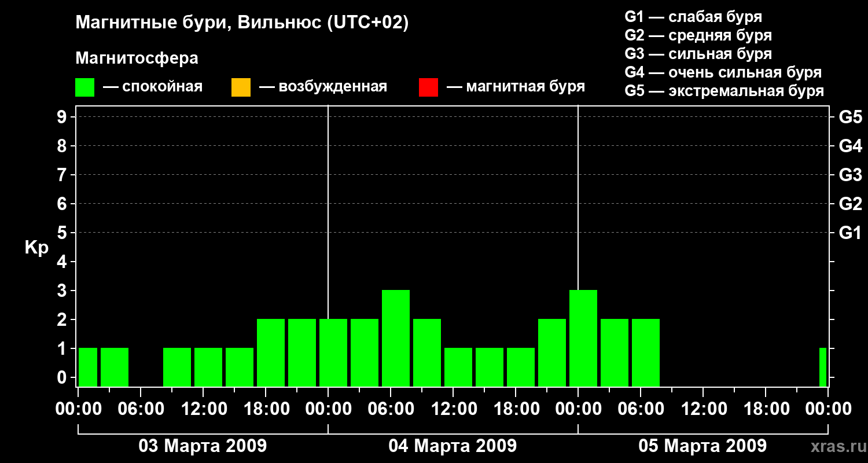Click the title 'Магнитные бури, Вильнюс (UTC+02)'
The width and height of the screenshot is (868, 463).
[x=242, y=23]
